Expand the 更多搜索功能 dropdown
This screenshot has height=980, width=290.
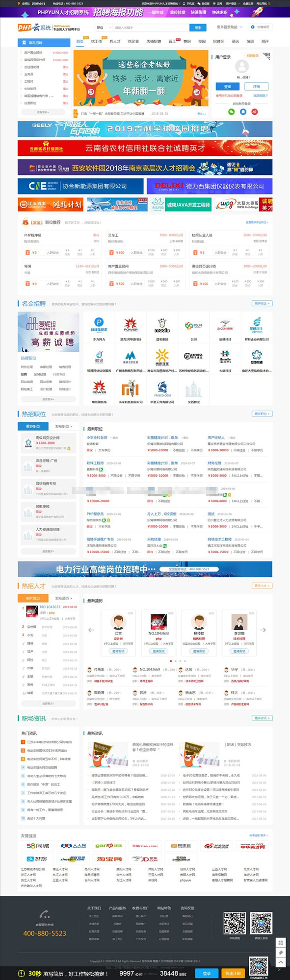(x=230, y=27)
